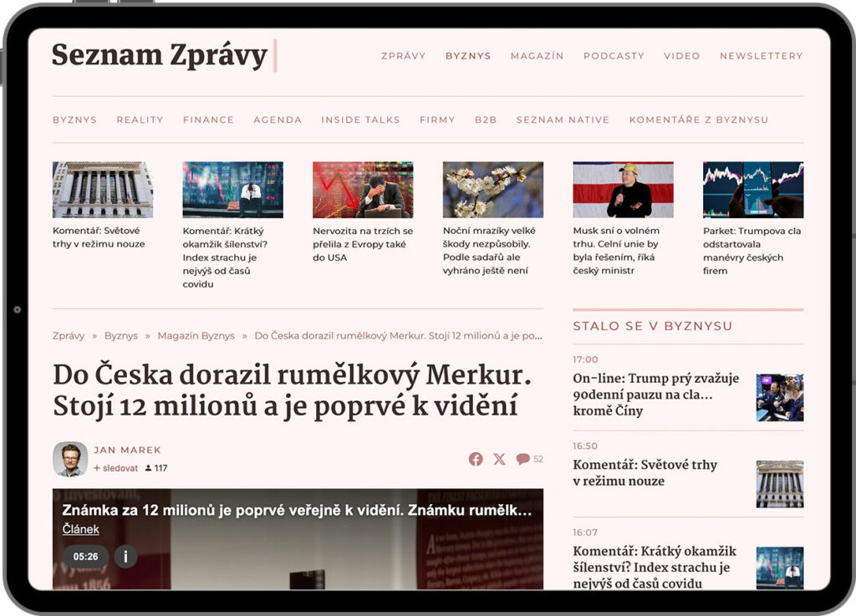Select Firmy subsection tab

[437, 120]
